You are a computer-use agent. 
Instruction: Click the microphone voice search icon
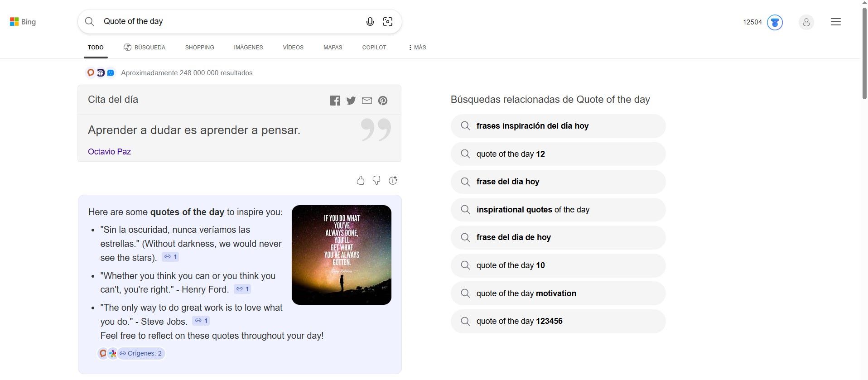point(370,22)
